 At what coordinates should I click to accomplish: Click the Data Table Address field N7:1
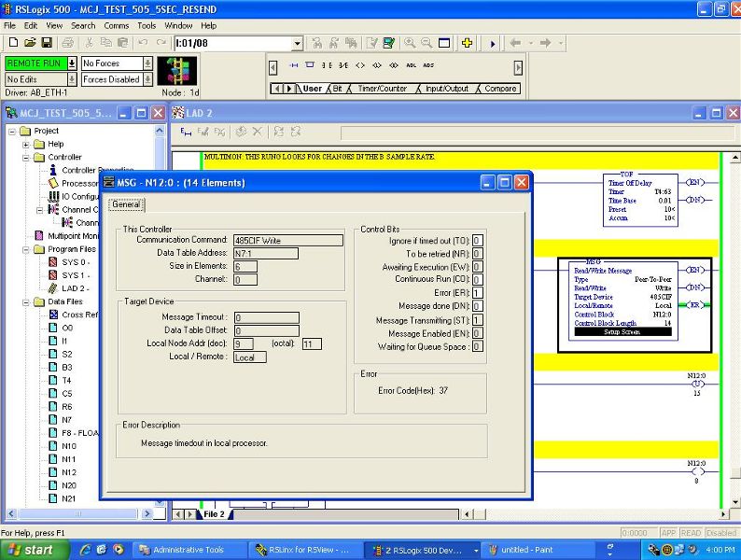pos(266,254)
